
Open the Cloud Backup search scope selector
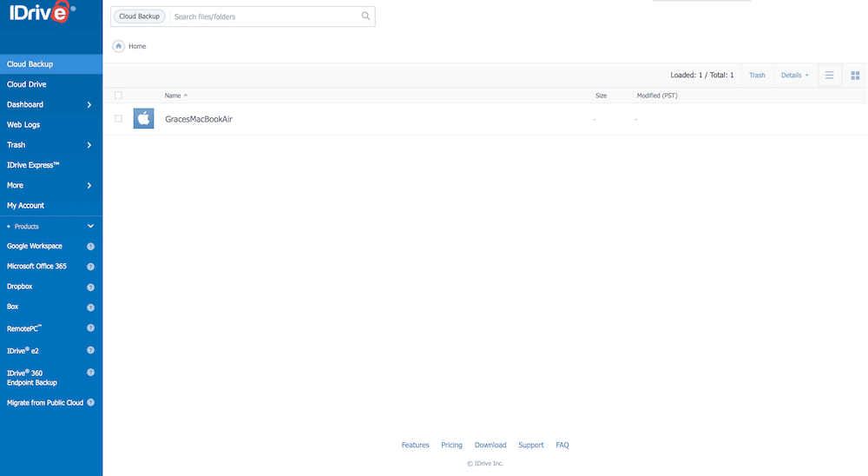140,17
